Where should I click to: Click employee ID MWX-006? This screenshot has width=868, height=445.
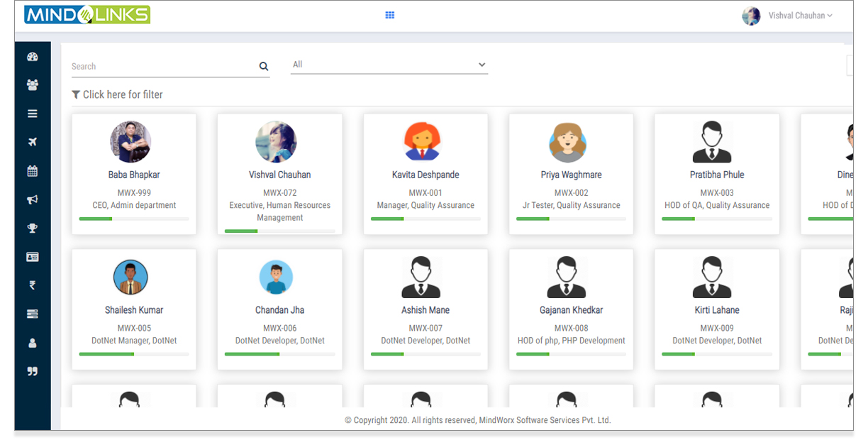coord(279,329)
